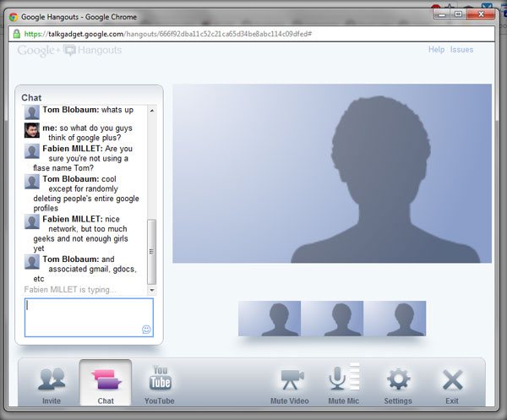This screenshot has width=507, height=420.
Task: Click 'Fabien MILLET is typing...' status text
Action: [70, 289]
